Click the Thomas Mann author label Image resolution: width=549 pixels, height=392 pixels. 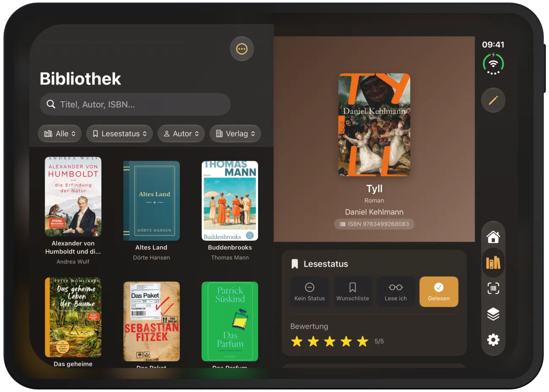pyautogui.click(x=230, y=258)
